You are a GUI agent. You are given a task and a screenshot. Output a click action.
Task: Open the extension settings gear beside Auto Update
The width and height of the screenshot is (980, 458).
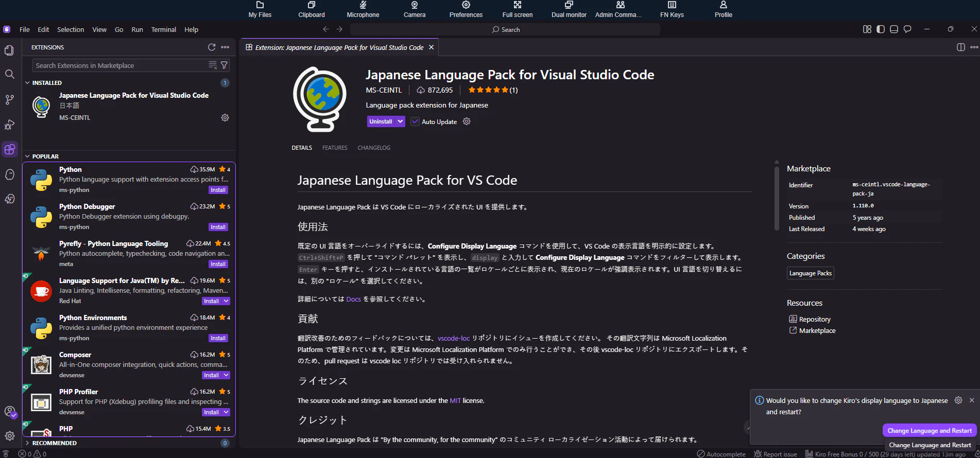pyautogui.click(x=467, y=121)
